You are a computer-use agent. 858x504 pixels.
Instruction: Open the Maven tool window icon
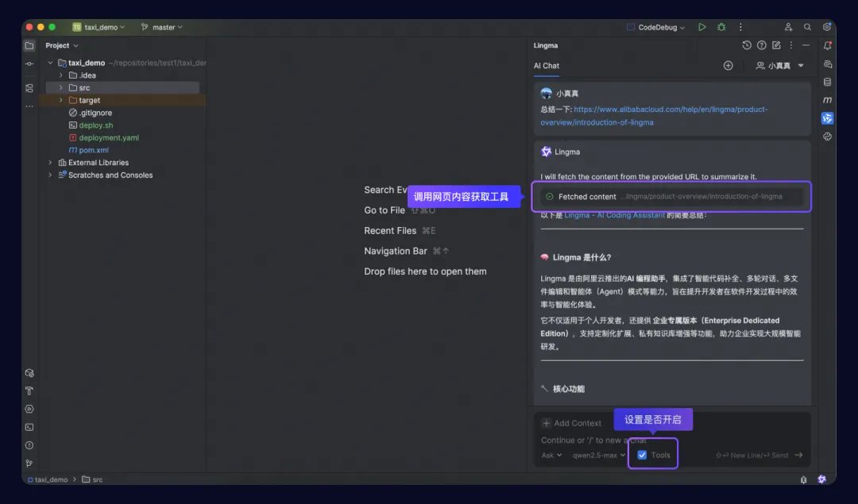pos(827,100)
